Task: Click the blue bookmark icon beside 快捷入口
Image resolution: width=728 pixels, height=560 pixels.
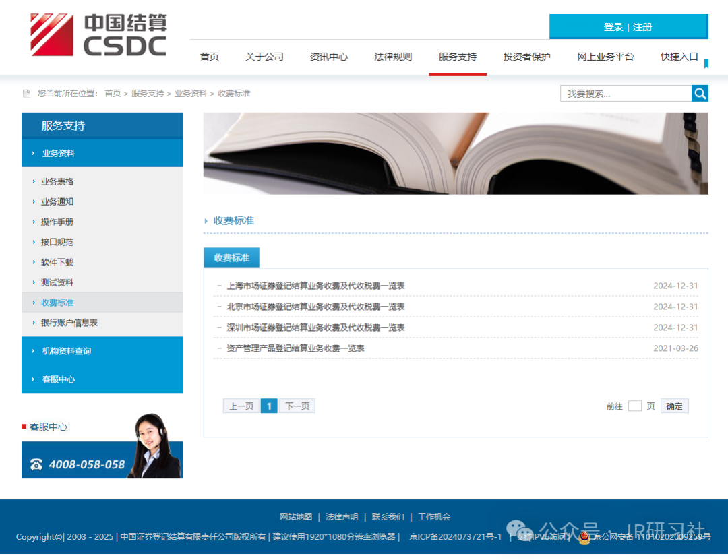Action: click(x=706, y=63)
